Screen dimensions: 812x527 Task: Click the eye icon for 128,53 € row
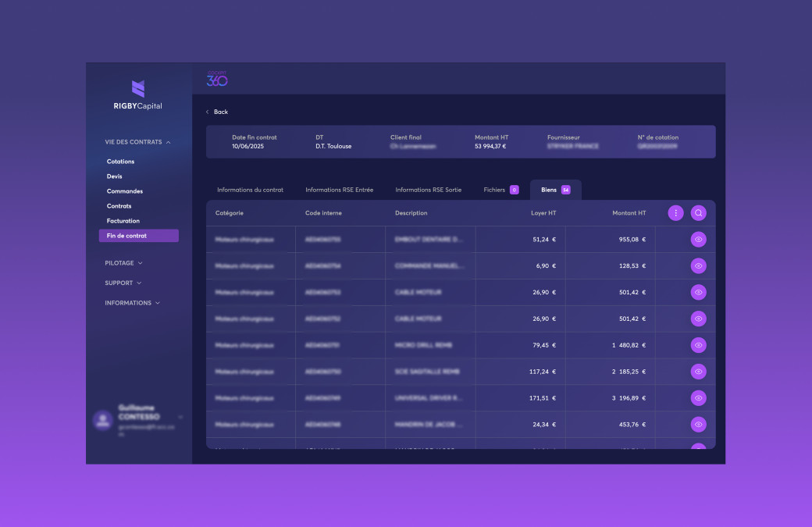pos(698,266)
